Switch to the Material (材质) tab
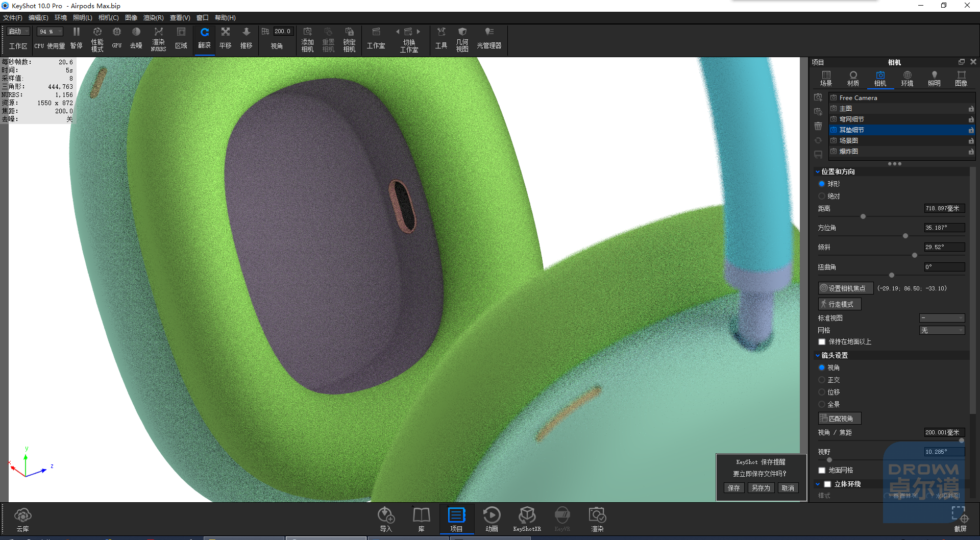This screenshot has width=980, height=540. (853, 79)
